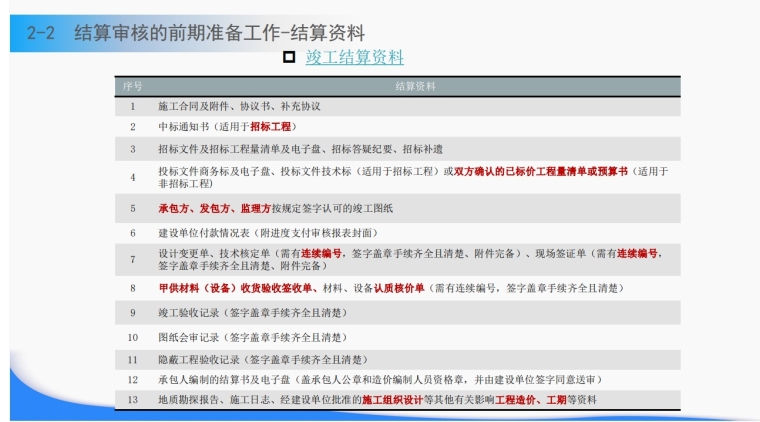The image size is (760, 422).
Task: Open the 竣工结算资料 hyperlink
Action: pos(354,57)
